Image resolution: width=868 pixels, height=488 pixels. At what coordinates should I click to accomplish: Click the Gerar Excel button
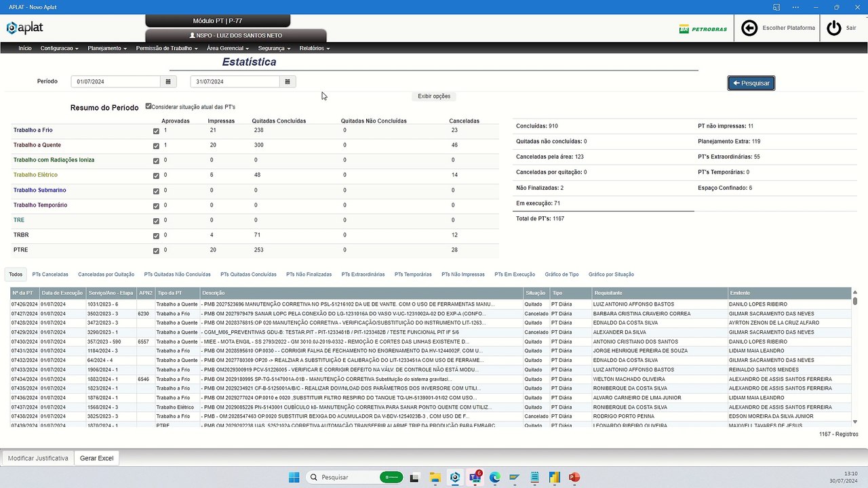tap(97, 458)
